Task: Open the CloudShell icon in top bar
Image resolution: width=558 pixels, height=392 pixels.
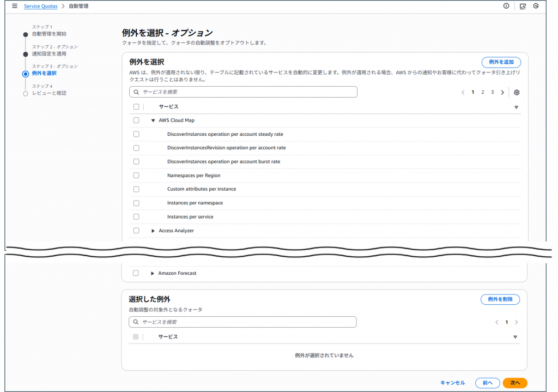Action: 523,6
